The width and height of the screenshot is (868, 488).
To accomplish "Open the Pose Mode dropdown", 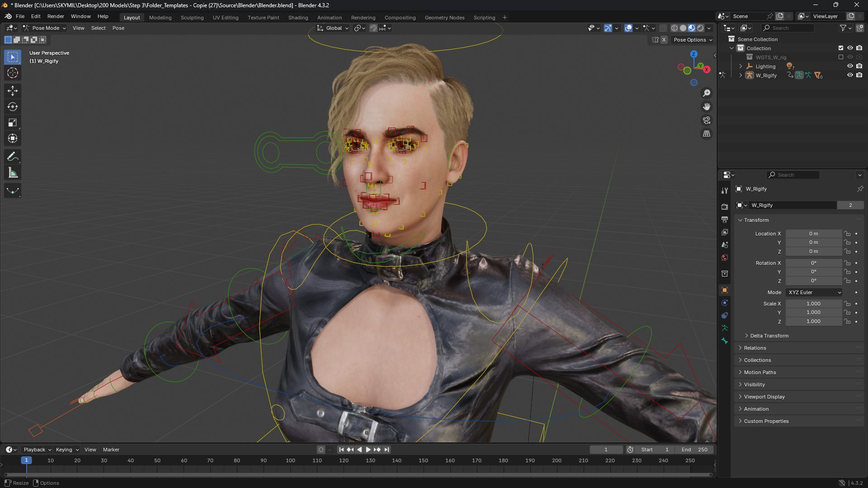I will [45, 28].
